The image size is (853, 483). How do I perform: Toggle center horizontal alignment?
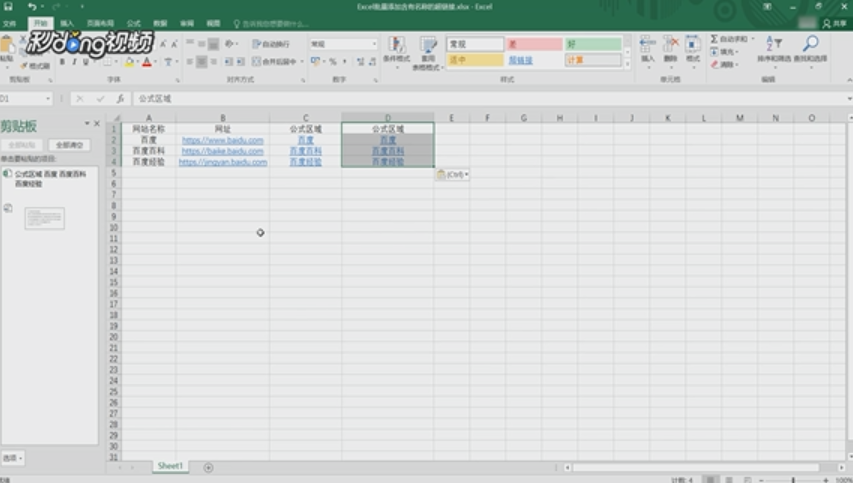(201, 61)
